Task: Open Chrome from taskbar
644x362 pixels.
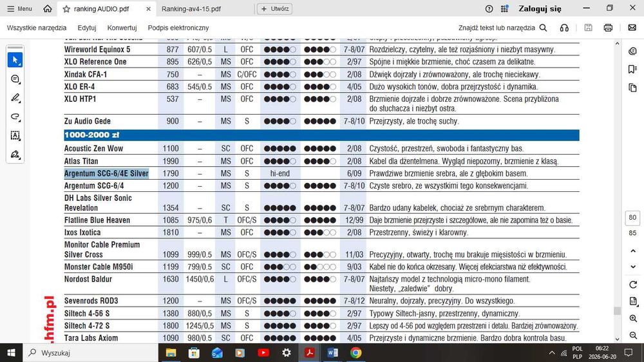Action: pos(355,352)
